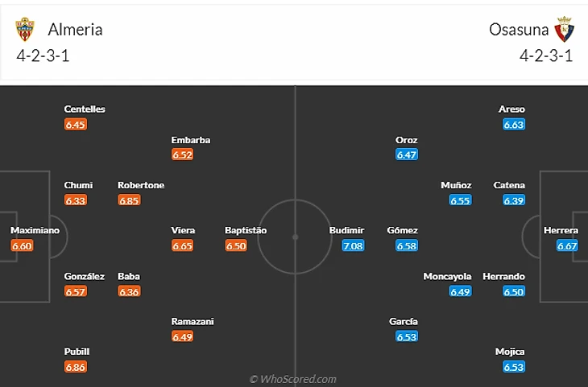Click player name Baptistão
This screenshot has width=588, height=387.
pyautogui.click(x=246, y=230)
